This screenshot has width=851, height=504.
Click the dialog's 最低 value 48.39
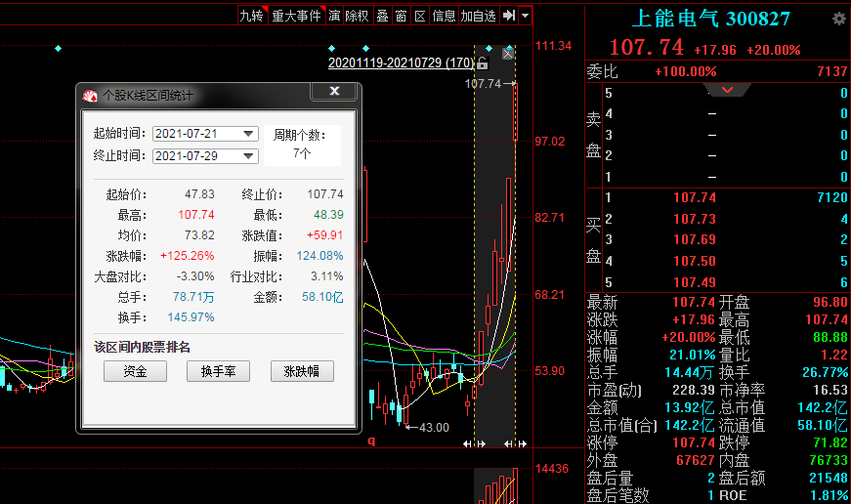(328, 215)
